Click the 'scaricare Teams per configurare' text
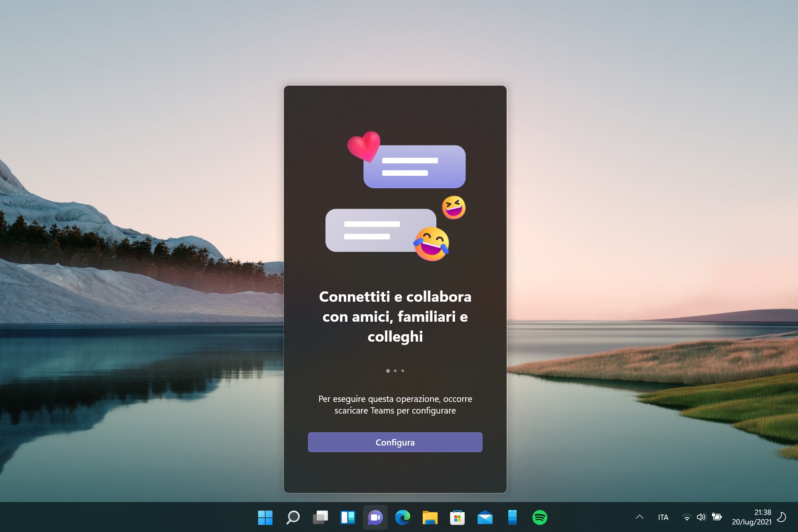This screenshot has width=798, height=532. [395, 411]
